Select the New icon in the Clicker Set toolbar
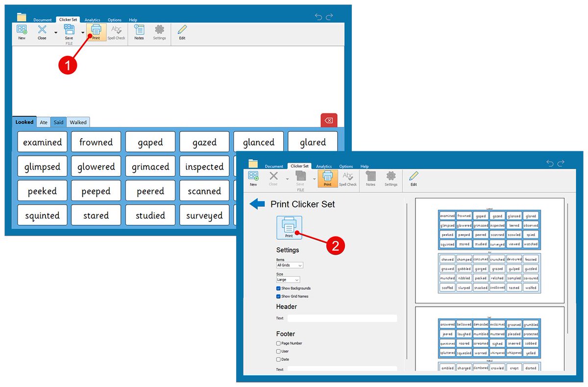Screen dimensions: 588x387 pos(22,30)
